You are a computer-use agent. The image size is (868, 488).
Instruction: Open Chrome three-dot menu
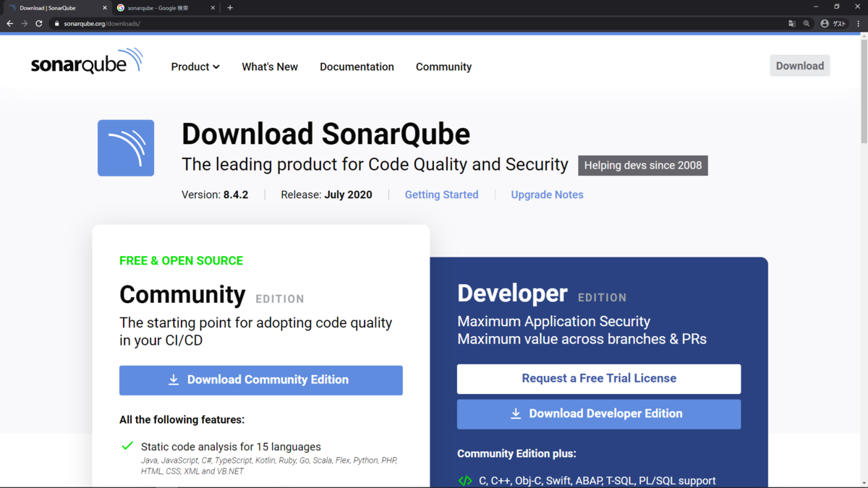pos(859,24)
